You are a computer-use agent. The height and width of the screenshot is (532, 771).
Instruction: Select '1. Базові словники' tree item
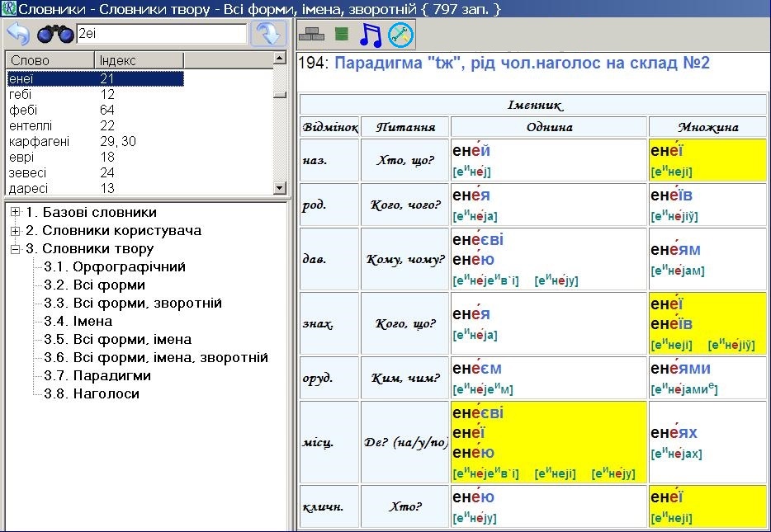pyautogui.click(x=91, y=212)
